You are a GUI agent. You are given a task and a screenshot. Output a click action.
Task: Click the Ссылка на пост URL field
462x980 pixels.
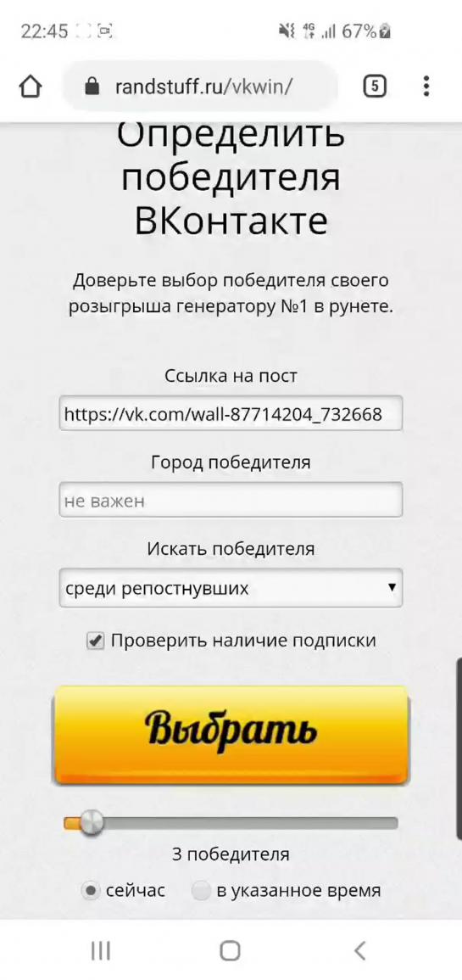(231, 413)
